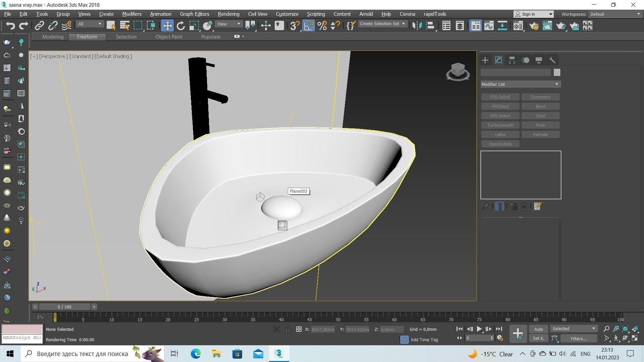Apply the Symmetry modifier button
The width and height of the screenshot is (644, 362).
click(x=540, y=97)
